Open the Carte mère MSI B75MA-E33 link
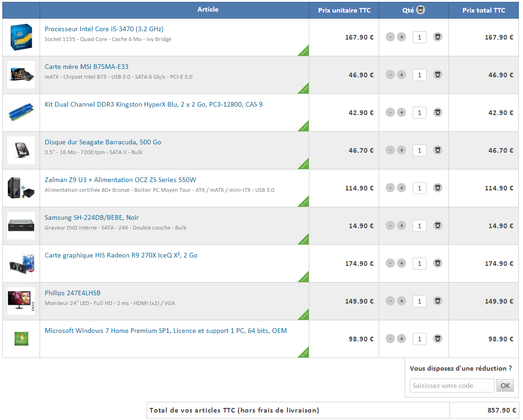 (x=87, y=67)
